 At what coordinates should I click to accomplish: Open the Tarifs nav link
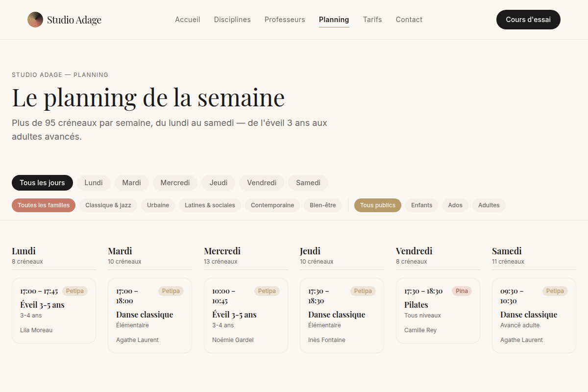[x=372, y=20]
